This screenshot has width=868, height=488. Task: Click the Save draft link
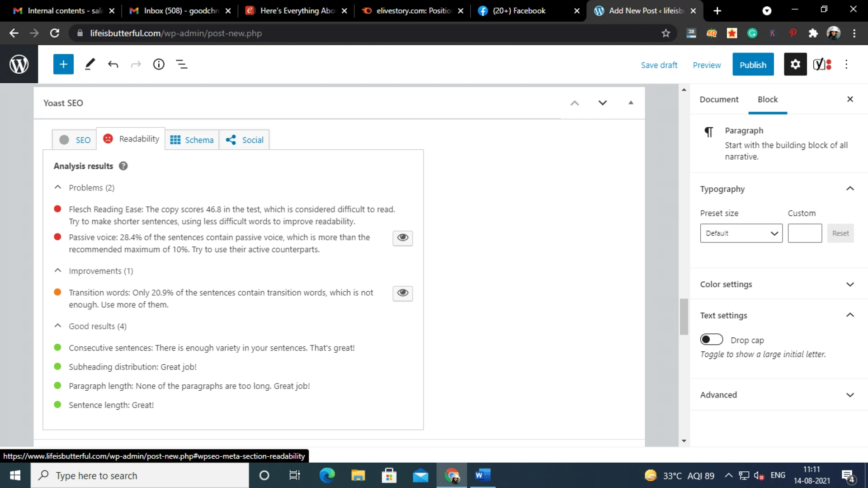[x=659, y=65]
